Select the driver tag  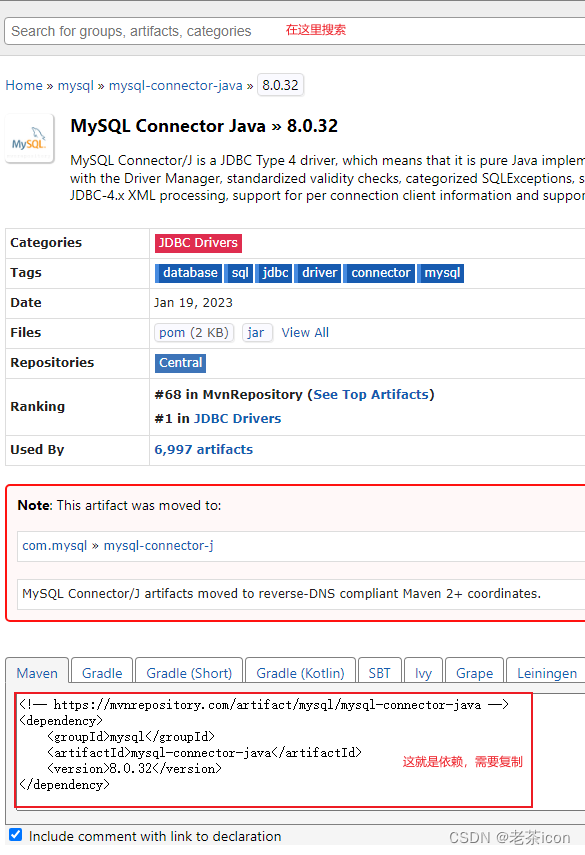pyautogui.click(x=318, y=273)
